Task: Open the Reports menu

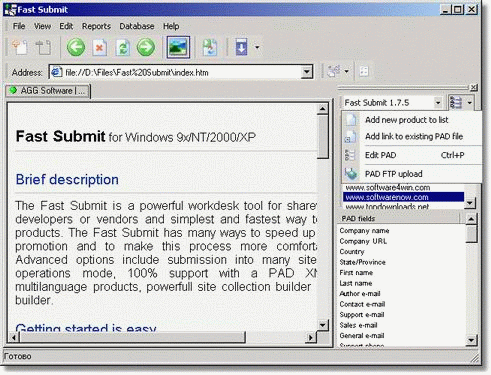Action: (x=96, y=26)
